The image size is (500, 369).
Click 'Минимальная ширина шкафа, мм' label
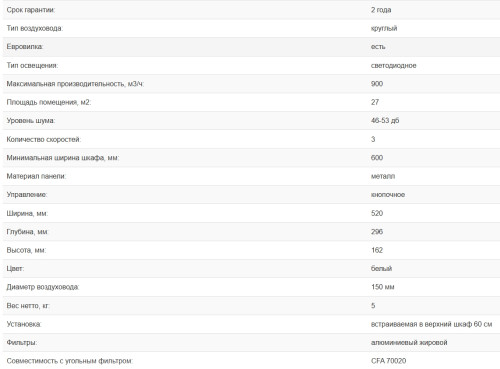coord(63,157)
